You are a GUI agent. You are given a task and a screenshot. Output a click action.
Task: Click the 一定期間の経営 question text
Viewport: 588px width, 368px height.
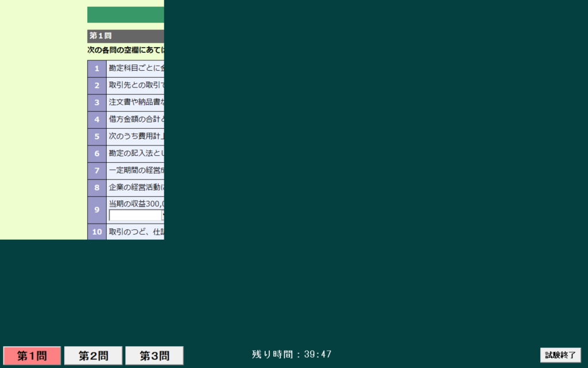[x=136, y=171]
